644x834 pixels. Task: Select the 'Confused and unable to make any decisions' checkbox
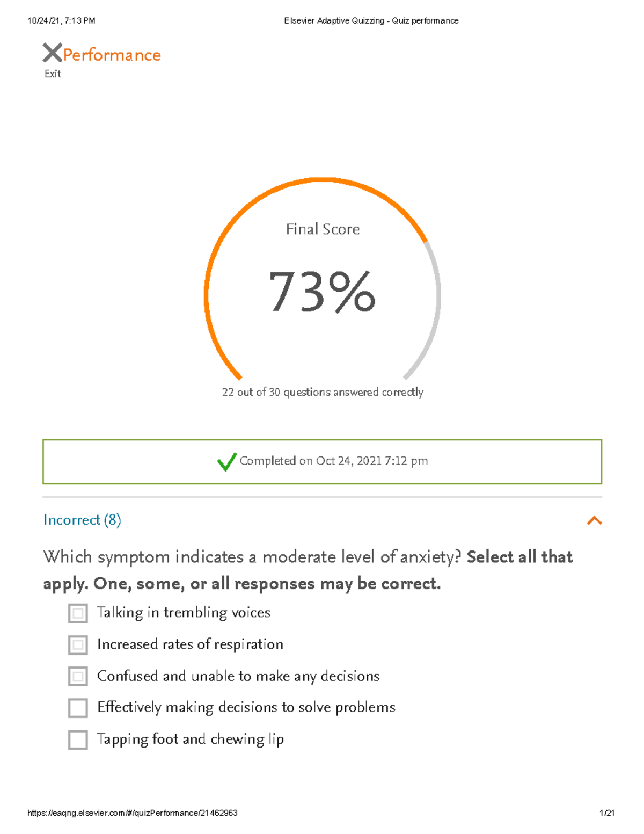[78, 677]
